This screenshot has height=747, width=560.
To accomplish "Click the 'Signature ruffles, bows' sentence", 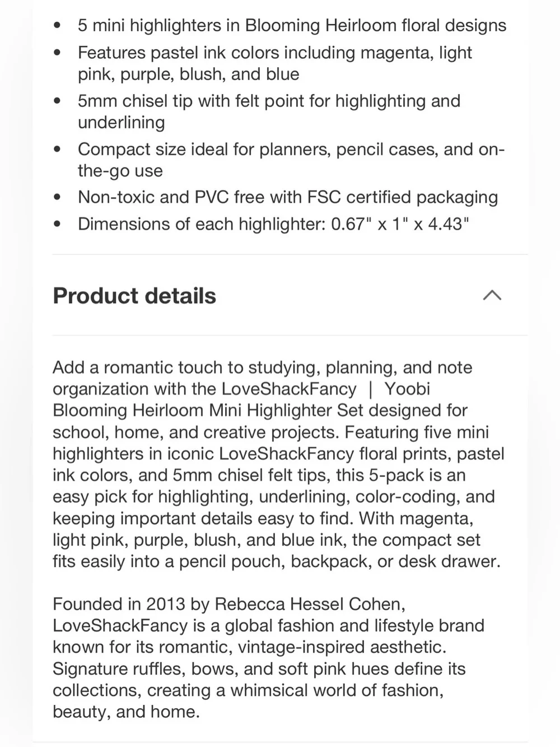I will coord(259,690).
